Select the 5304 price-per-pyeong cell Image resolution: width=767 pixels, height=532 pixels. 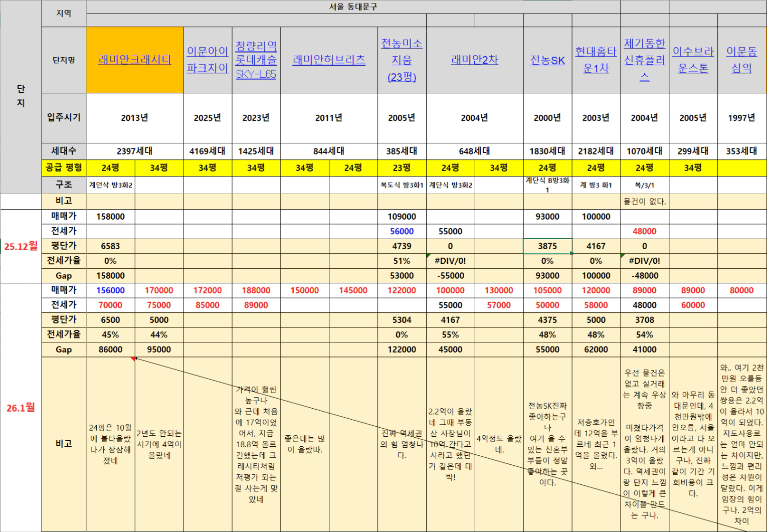402,320
